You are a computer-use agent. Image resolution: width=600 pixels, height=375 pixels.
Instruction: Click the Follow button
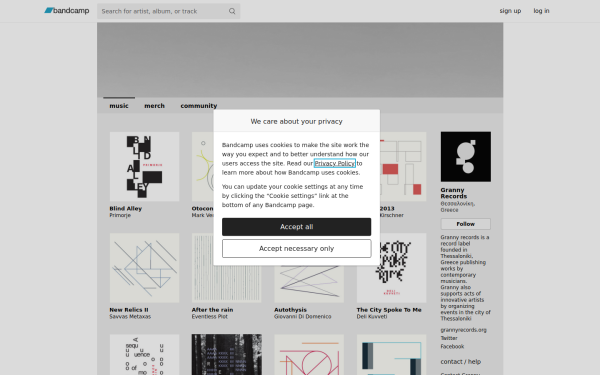pos(466,224)
